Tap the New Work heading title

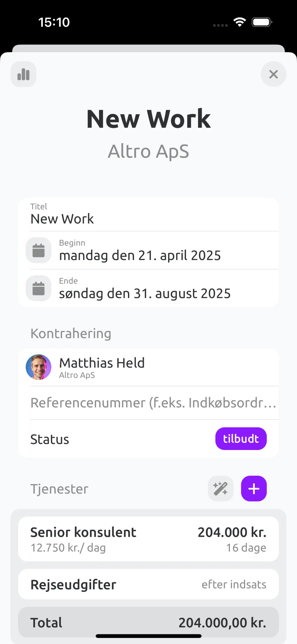point(148,119)
